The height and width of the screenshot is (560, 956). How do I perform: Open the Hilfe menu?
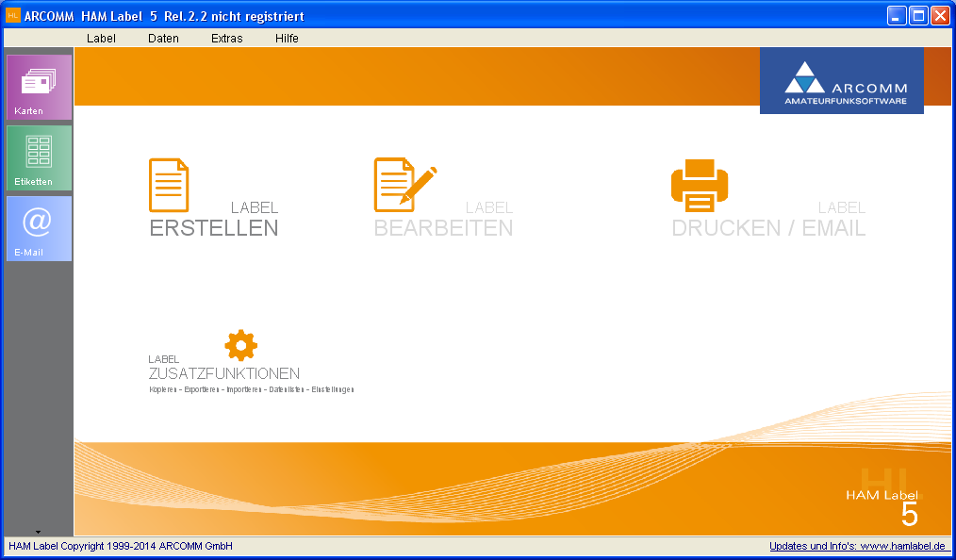tap(287, 39)
